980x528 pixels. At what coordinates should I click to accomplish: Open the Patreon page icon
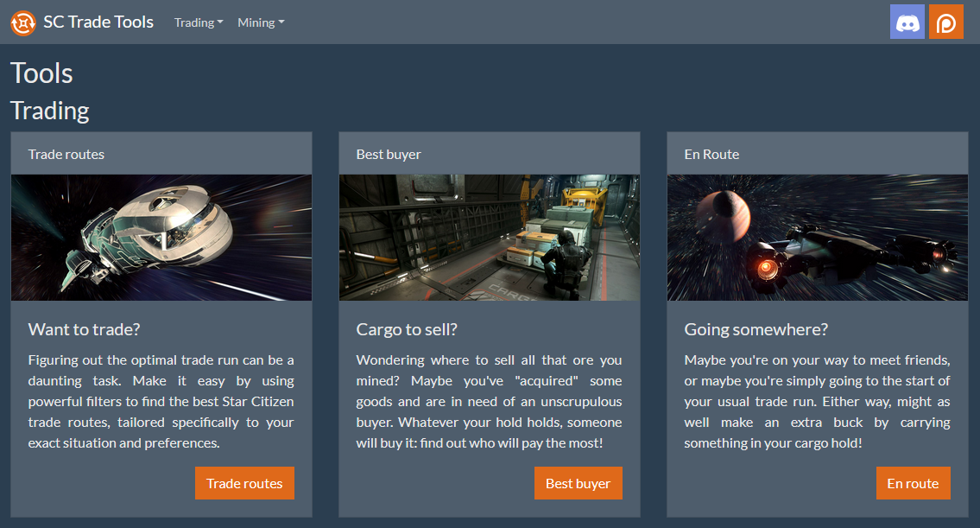pos(945,22)
